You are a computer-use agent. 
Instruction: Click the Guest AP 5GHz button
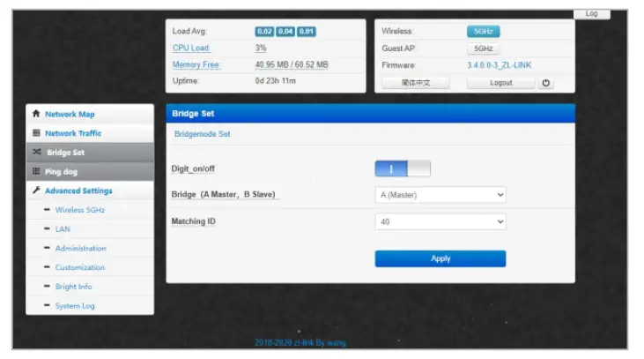click(484, 49)
